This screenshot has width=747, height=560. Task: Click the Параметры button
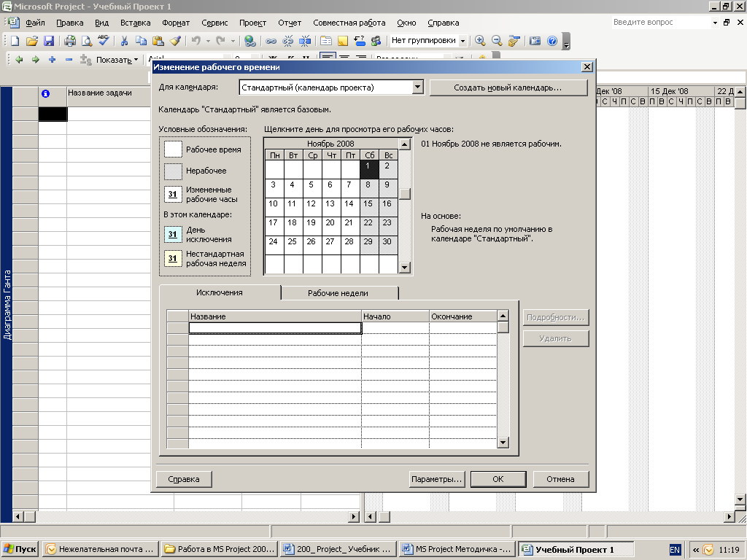(x=437, y=479)
